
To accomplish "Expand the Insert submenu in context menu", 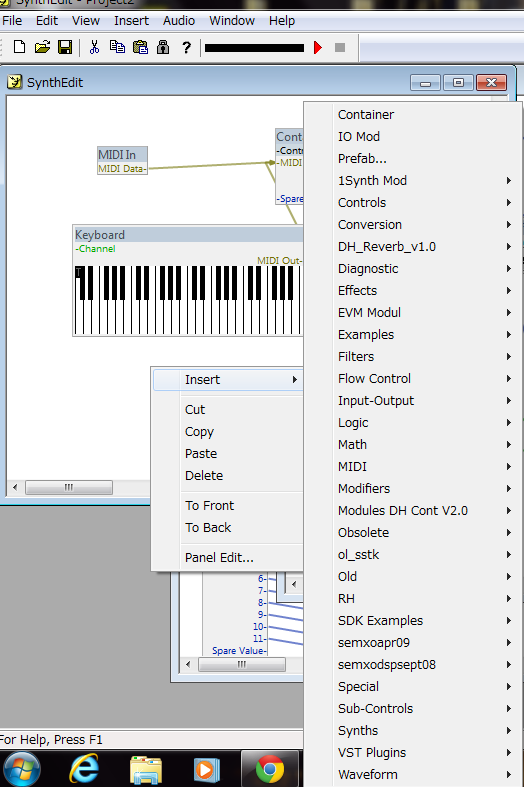I will click(x=227, y=379).
